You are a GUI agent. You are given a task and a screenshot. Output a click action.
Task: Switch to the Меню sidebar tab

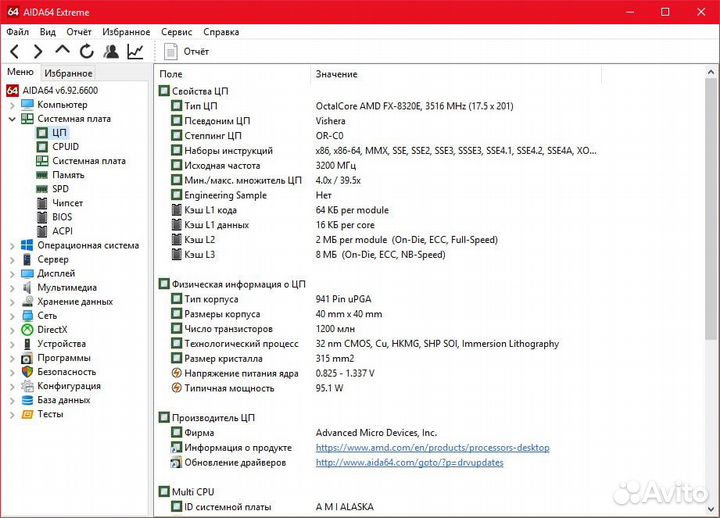coord(20,72)
